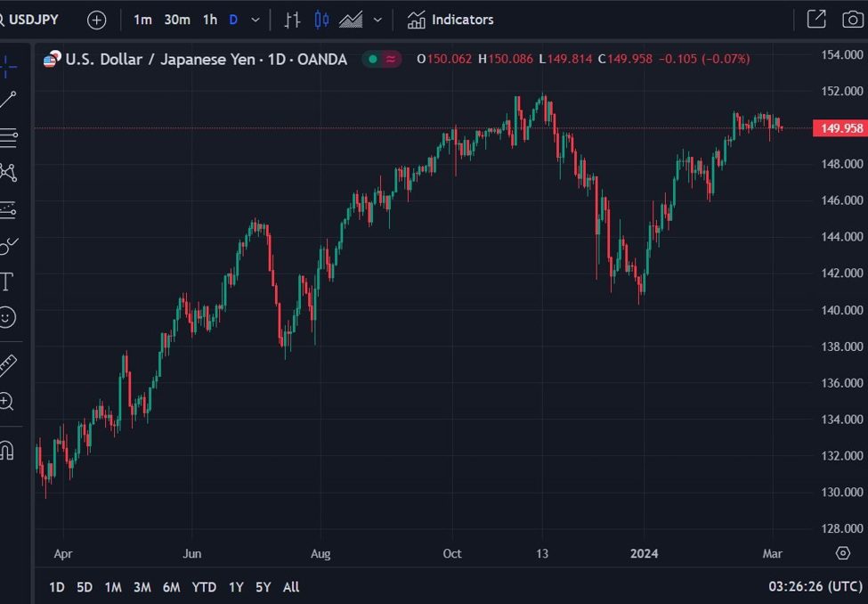The image size is (868, 604).
Task: Open the USDJPY symbol search
Action: pos(32,20)
